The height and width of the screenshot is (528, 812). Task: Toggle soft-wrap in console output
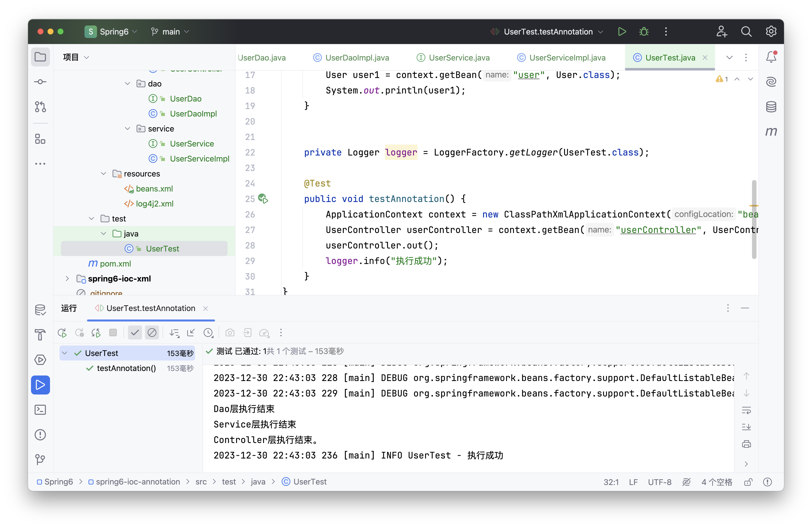(x=746, y=410)
